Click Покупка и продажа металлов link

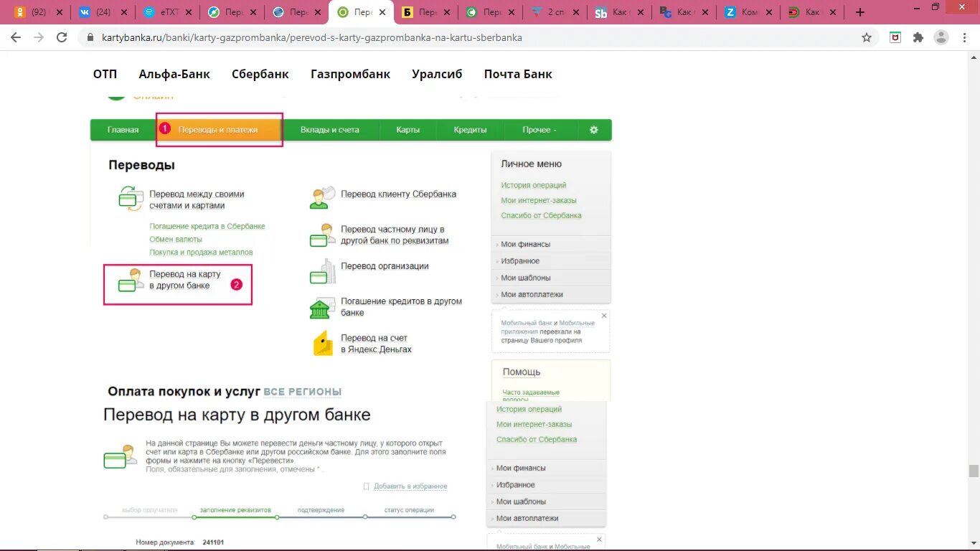(201, 252)
